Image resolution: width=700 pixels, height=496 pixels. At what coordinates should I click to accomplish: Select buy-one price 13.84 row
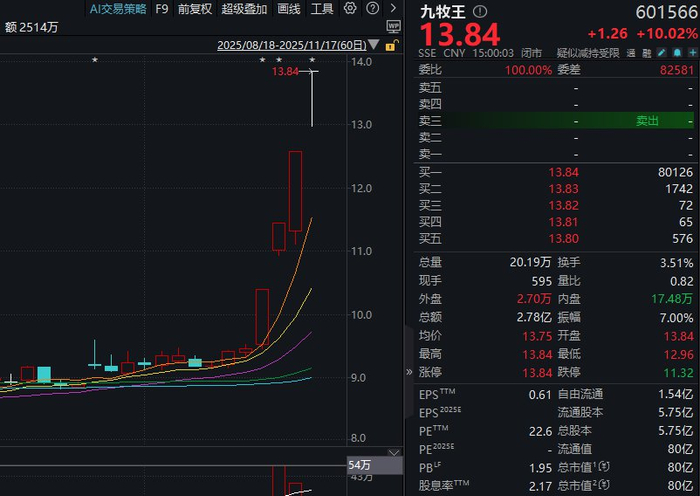coord(556,172)
